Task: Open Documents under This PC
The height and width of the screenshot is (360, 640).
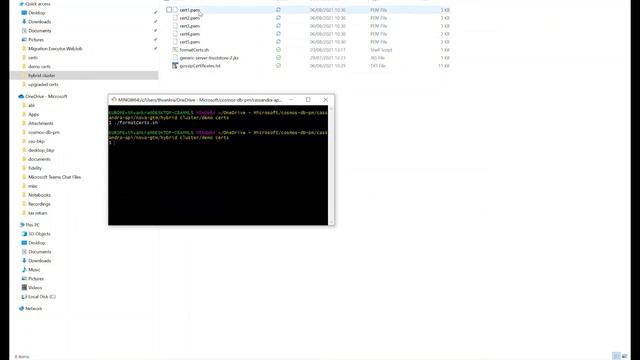Action: [40, 252]
